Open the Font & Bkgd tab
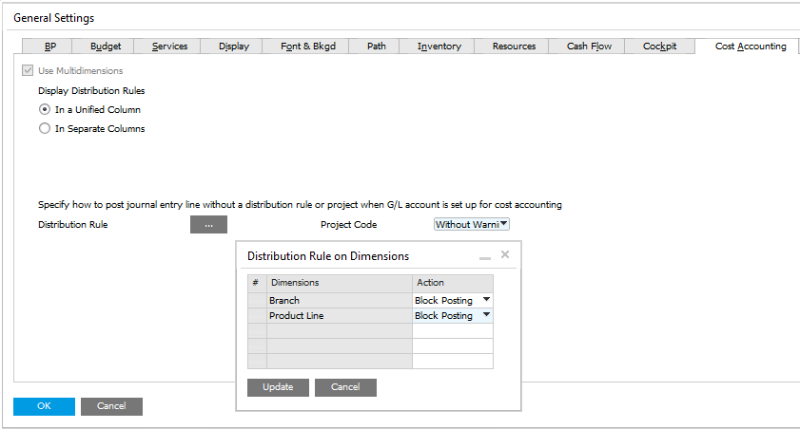 coord(308,46)
